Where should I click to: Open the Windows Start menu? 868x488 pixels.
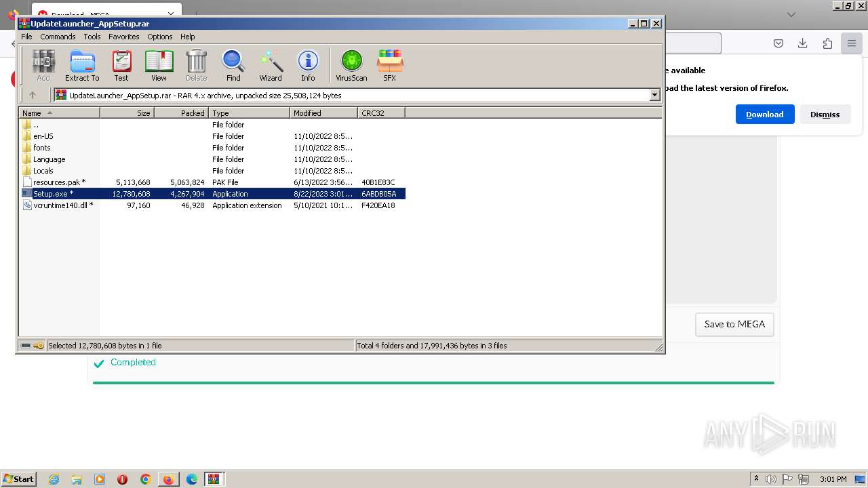point(18,479)
